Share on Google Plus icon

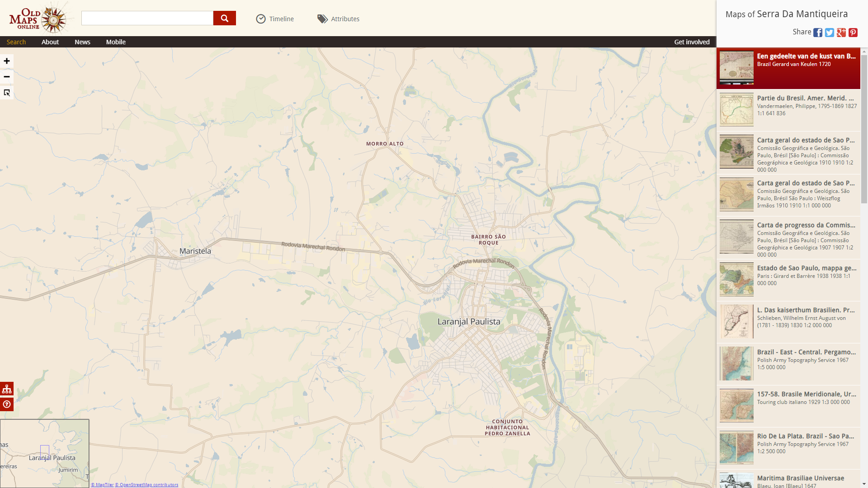click(x=841, y=33)
